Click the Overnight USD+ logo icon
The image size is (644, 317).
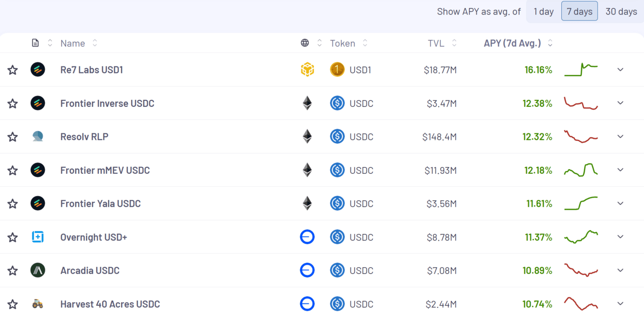point(38,237)
